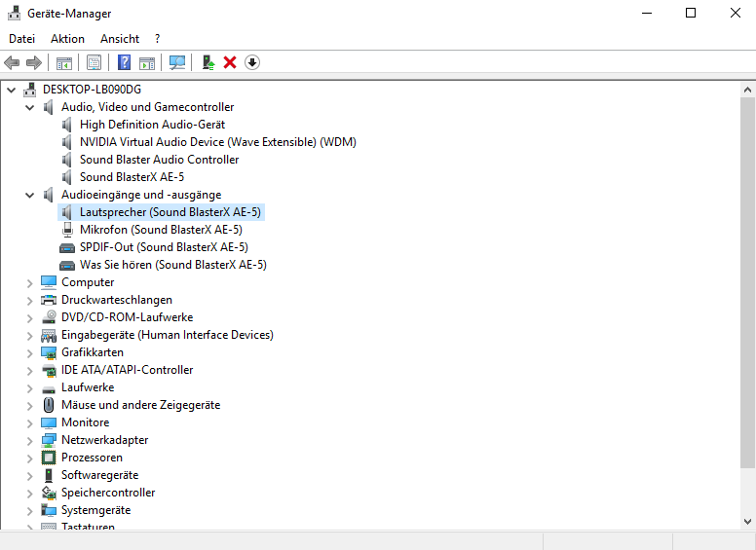Click the device icon beside Was Sie hören

pyautogui.click(x=67, y=265)
